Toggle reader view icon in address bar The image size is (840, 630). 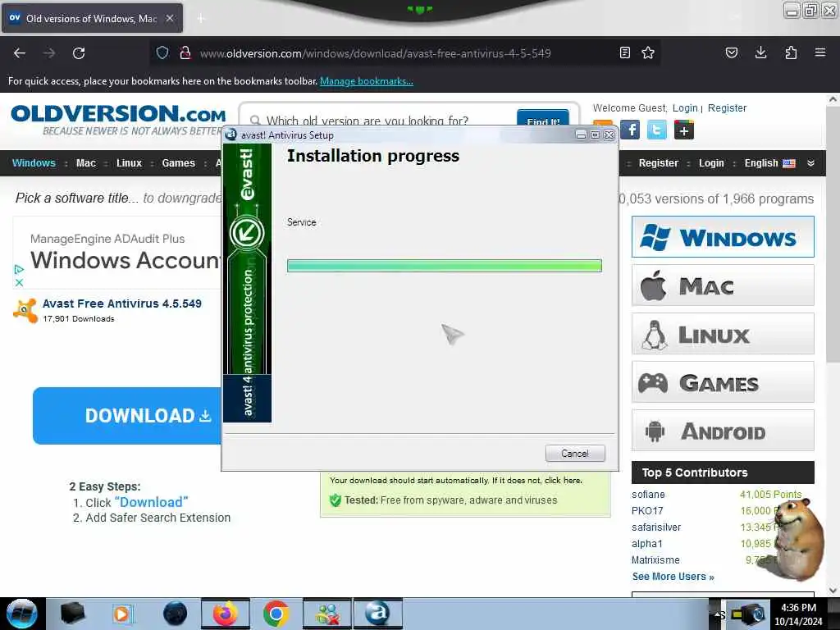point(624,52)
